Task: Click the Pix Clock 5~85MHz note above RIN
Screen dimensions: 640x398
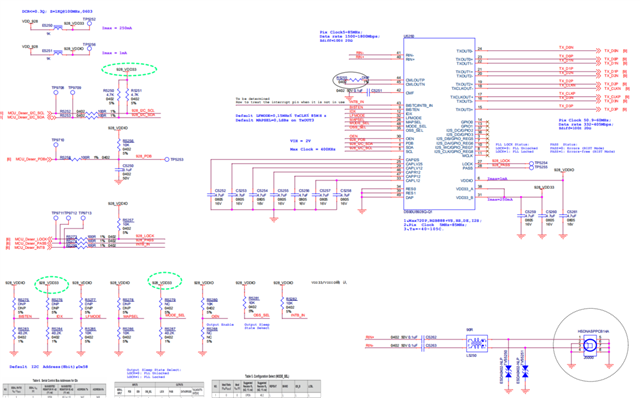Action: coord(349,36)
